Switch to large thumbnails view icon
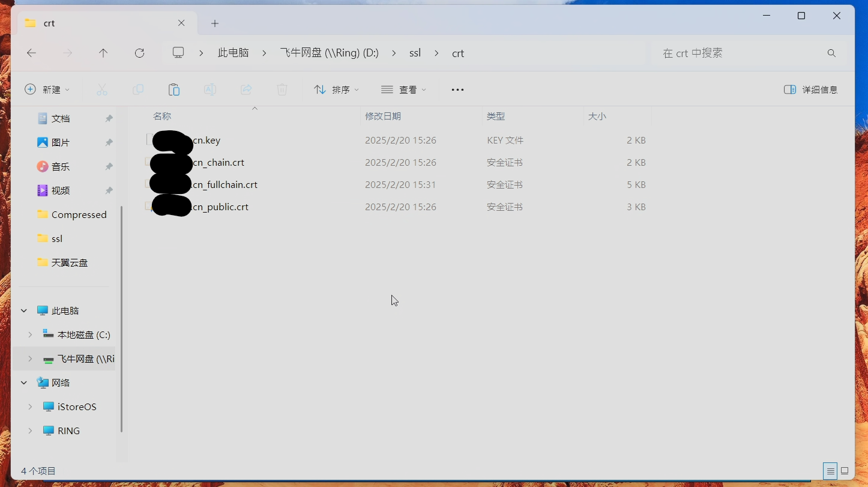 (x=845, y=471)
